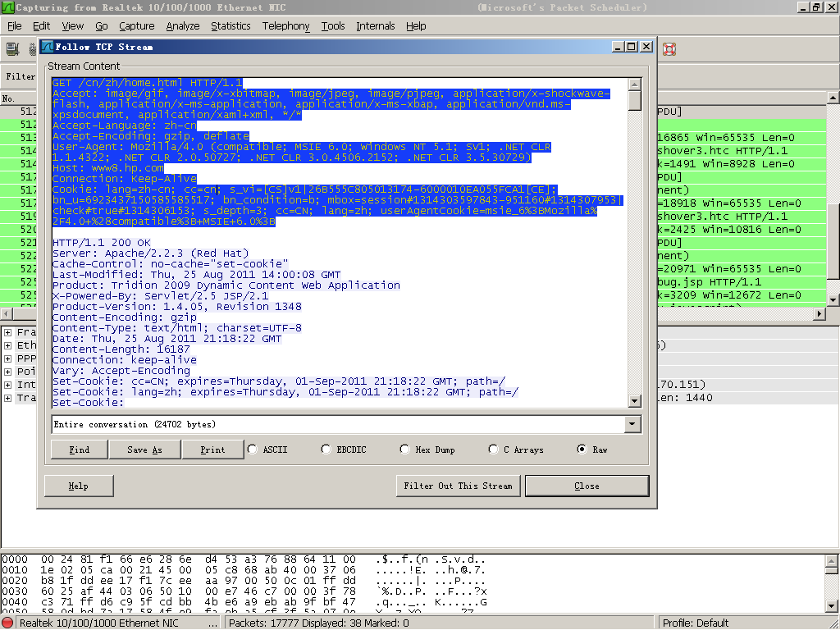840x630 pixels.
Task: Click the Save As button
Action: [144, 450]
